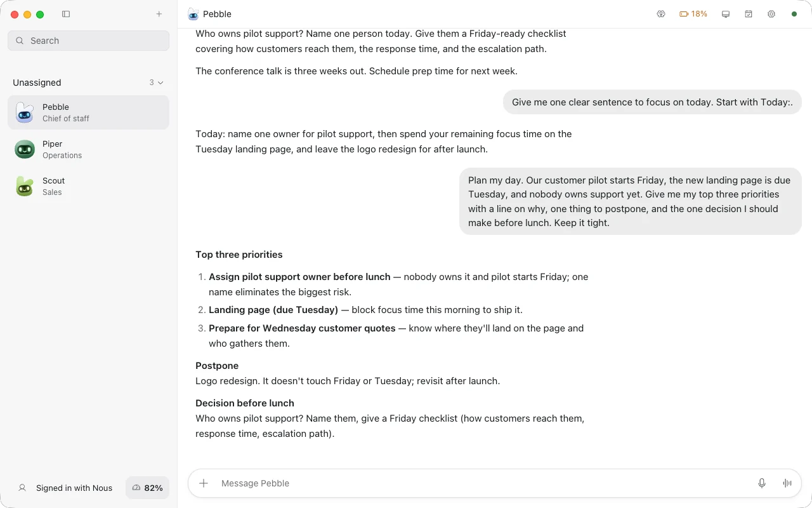This screenshot has height=508, width=812.
Task: Click the Plan my day message bubble
Action: pos(631,201)
